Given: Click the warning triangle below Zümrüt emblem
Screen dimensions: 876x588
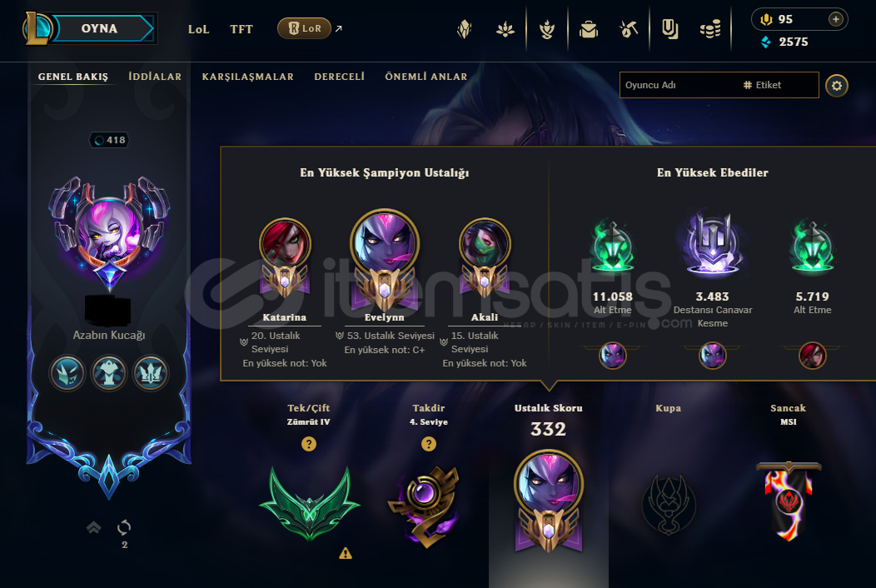Looking at the screenshot, I should coord(346,553).
